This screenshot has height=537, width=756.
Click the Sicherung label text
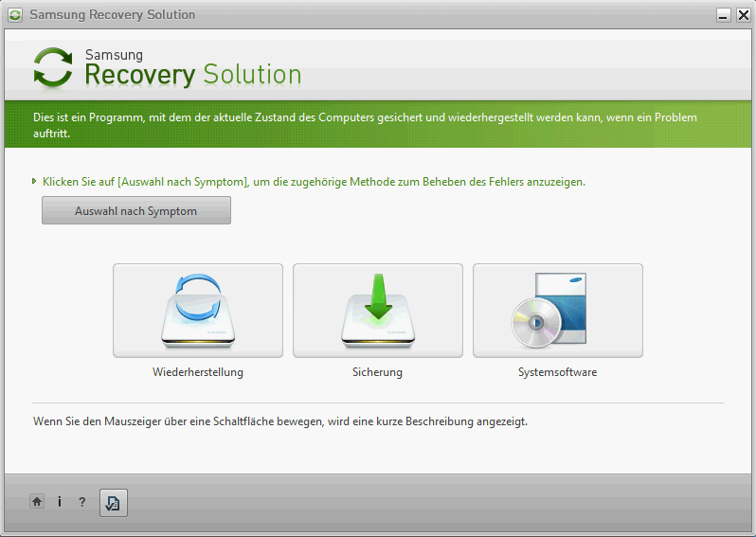pos(377,372)
